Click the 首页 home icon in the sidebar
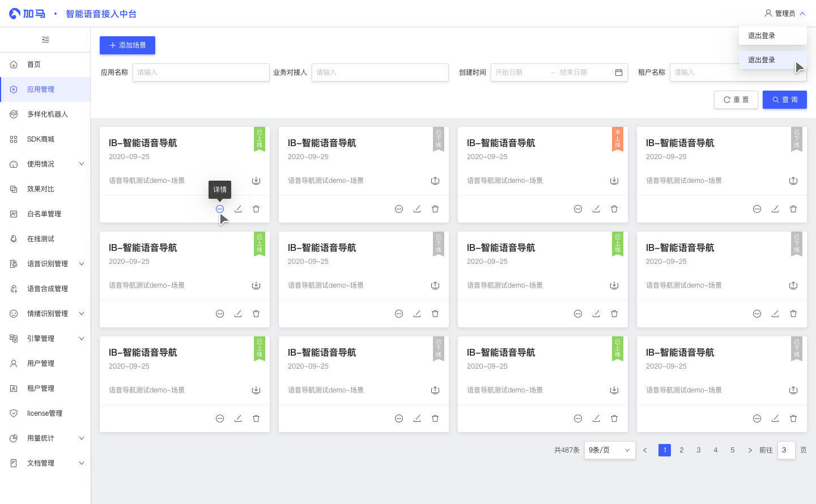816x504 pixels. click(14, 65)
